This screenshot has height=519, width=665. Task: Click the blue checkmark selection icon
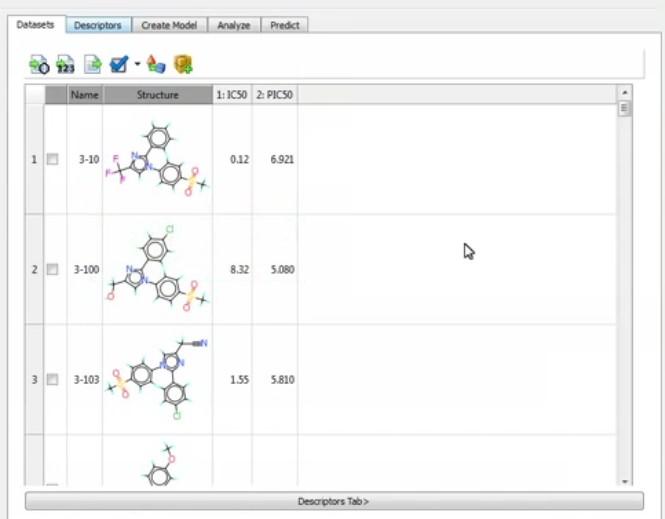pos(119,64)
